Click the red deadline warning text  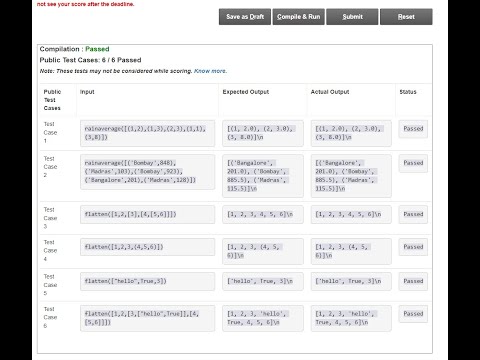85,4
